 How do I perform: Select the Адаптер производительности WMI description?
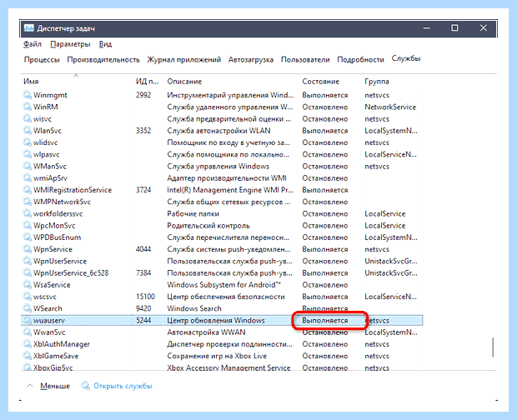[x=227, y=177]
